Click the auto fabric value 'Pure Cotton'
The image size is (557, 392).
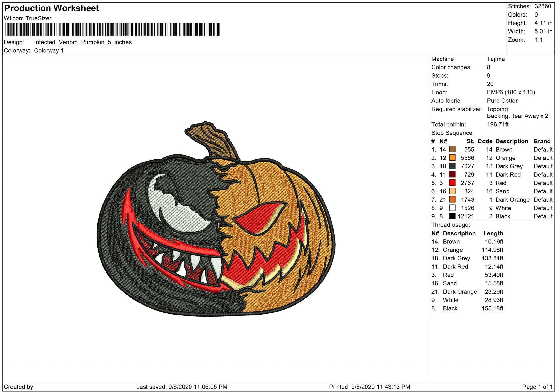[x=503, y=101]
